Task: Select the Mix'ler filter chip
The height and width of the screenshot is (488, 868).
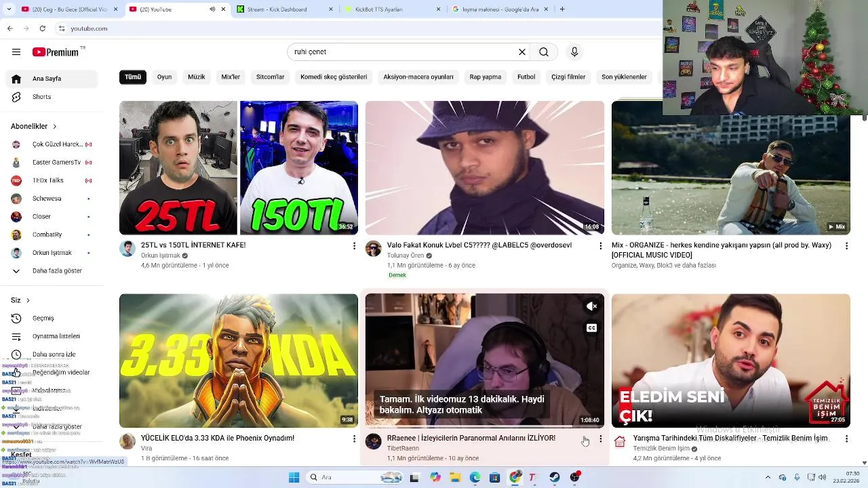Action: tap(231, 77)
